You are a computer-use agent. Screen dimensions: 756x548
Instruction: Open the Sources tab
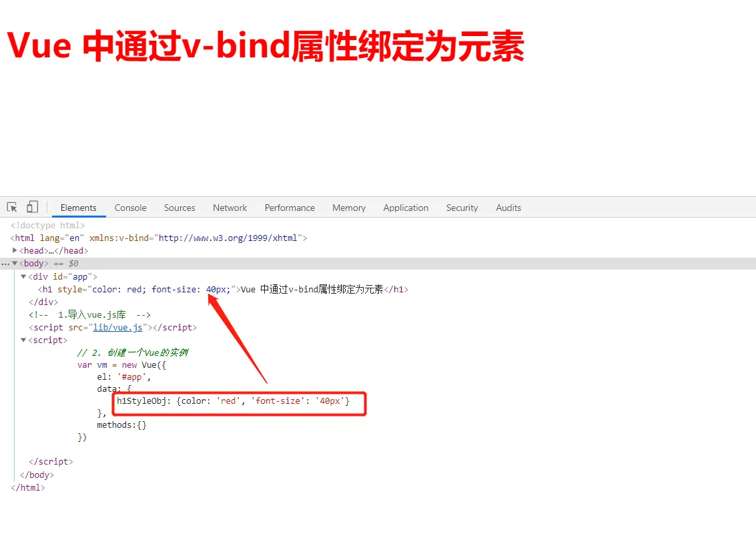[x=179, y=208]
